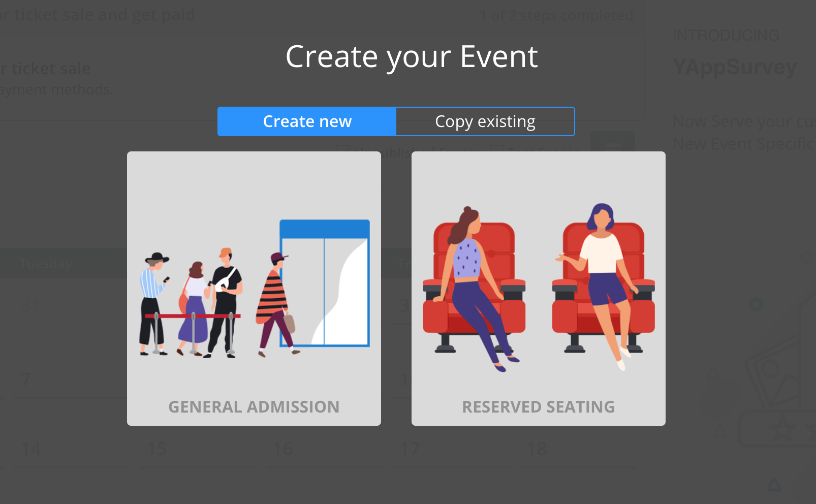This screenshot has width=816, height=504.
Task: Open the YAppSurvey introduction panel
Action: point(735,67)
